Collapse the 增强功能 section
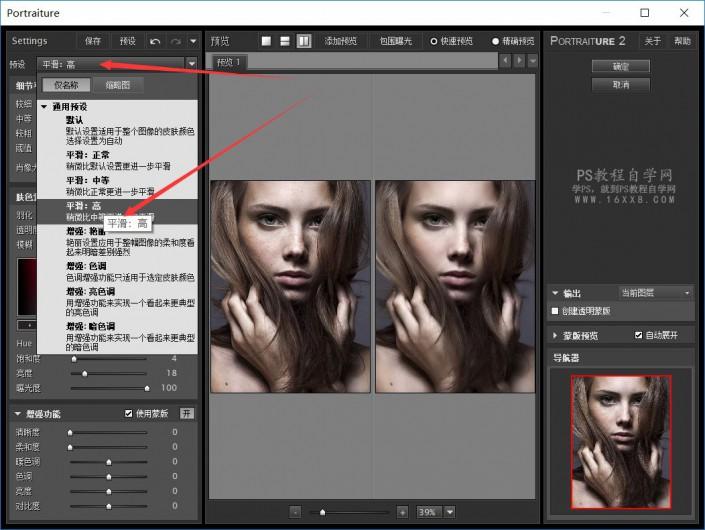Screen dimensions: 705x530 click(17, 413)
